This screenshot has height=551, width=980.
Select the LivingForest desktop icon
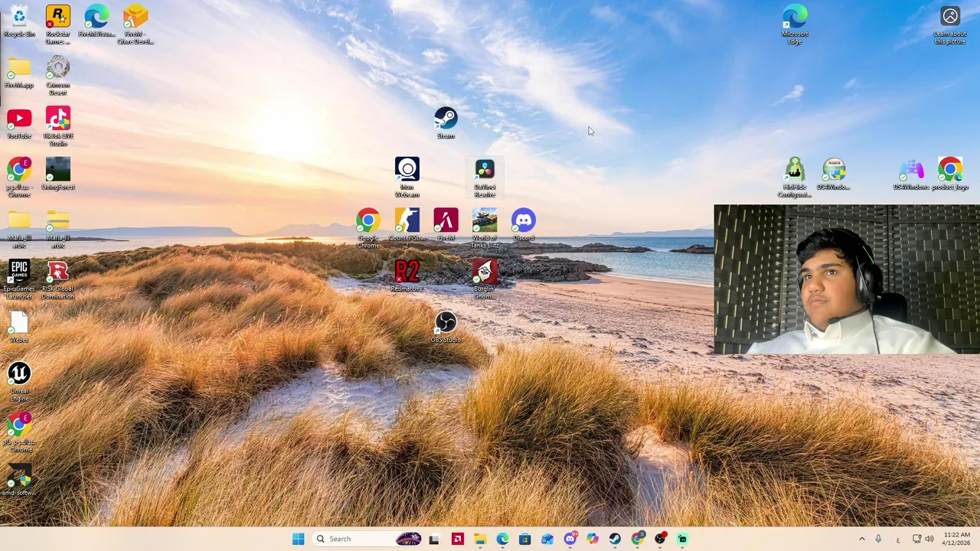click(x=57, y=174)
